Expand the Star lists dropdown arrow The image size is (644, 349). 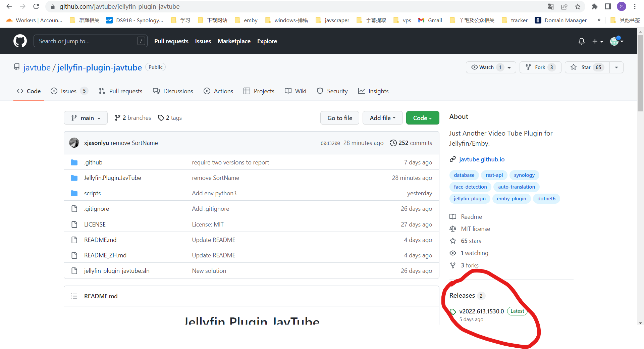[x=616, y=67]
